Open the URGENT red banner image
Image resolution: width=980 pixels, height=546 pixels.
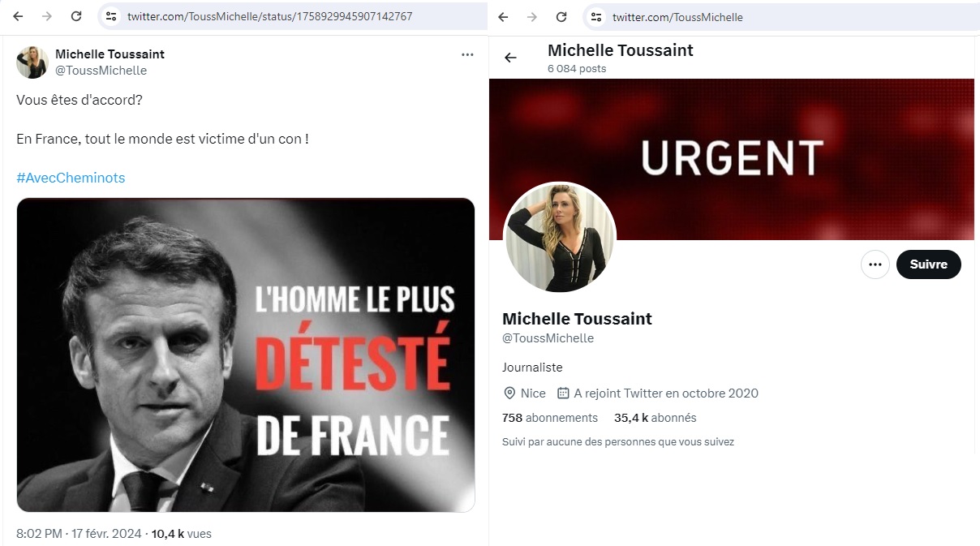(x=732, y=159)
